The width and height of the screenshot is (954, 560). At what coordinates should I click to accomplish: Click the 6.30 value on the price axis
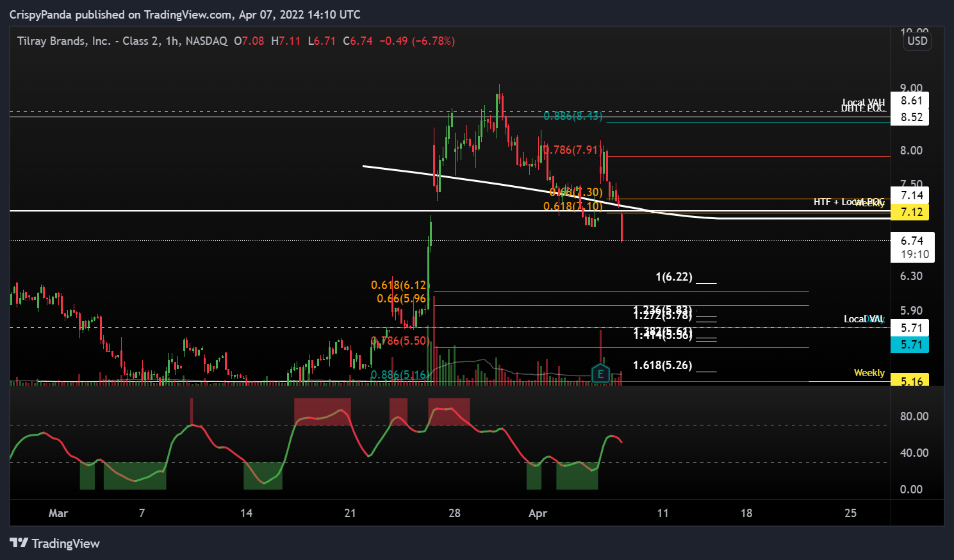(x=911, y=276)
